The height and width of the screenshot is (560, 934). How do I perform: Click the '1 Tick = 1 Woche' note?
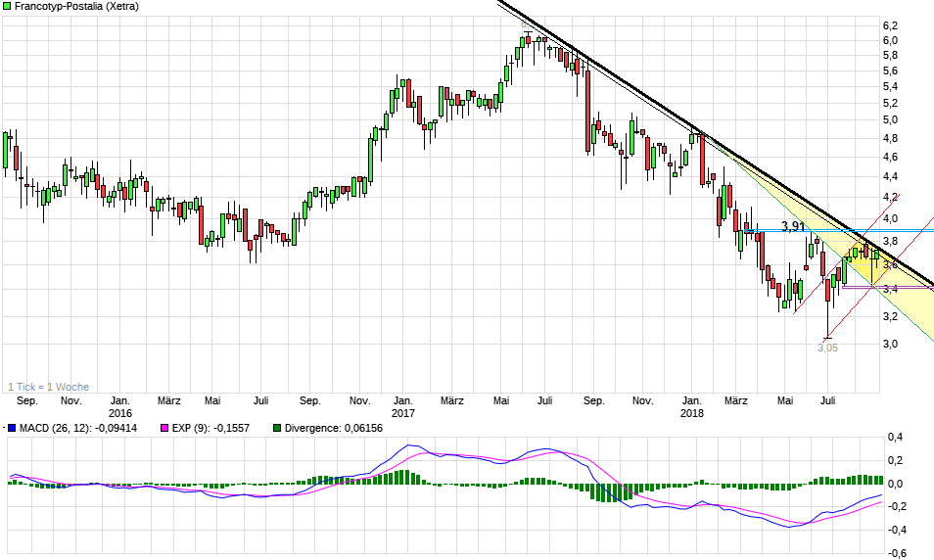48,387
